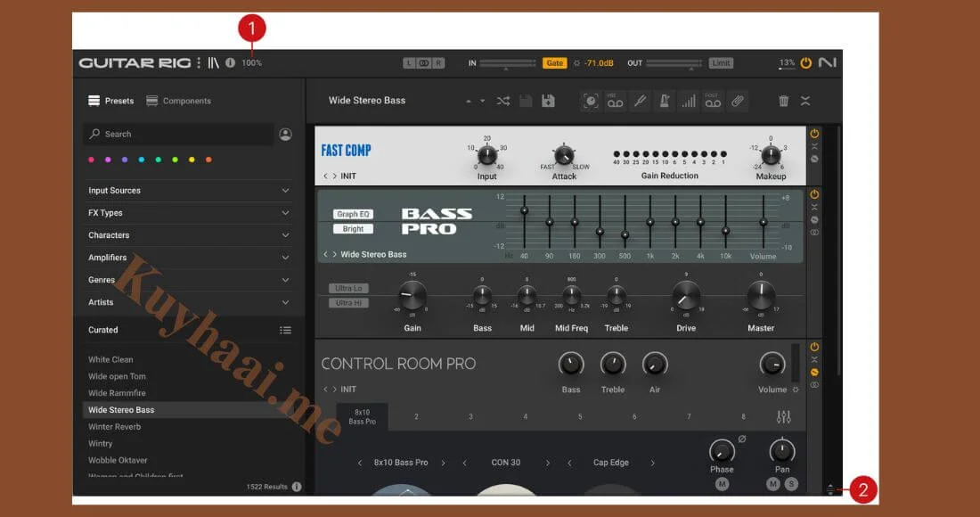This screenshot has height=517, width=980.
Task: Expand the Input Sources filter
Action: click(x=190, y=191)
